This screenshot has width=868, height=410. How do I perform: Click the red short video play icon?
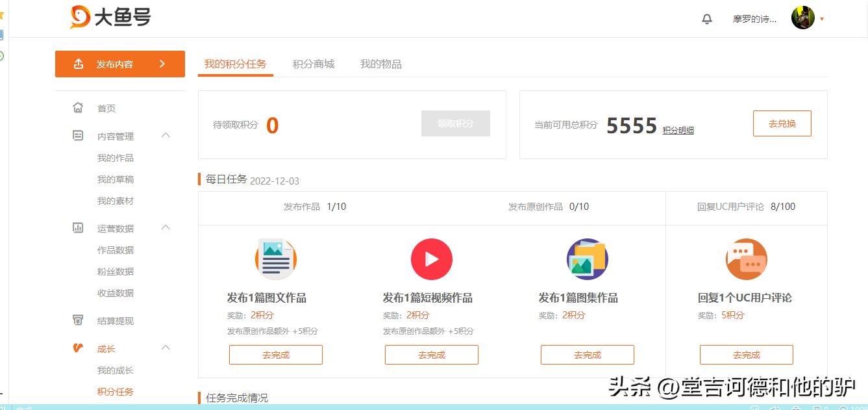[x=431, y=259]
